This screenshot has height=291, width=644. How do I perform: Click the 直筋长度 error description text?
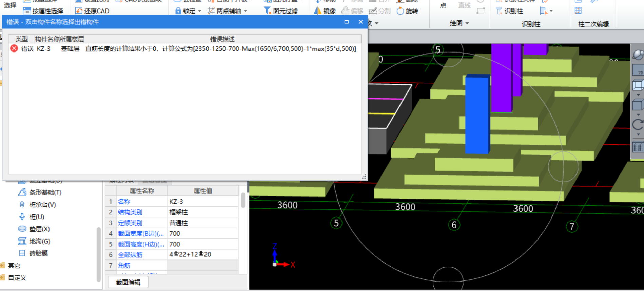221,49
